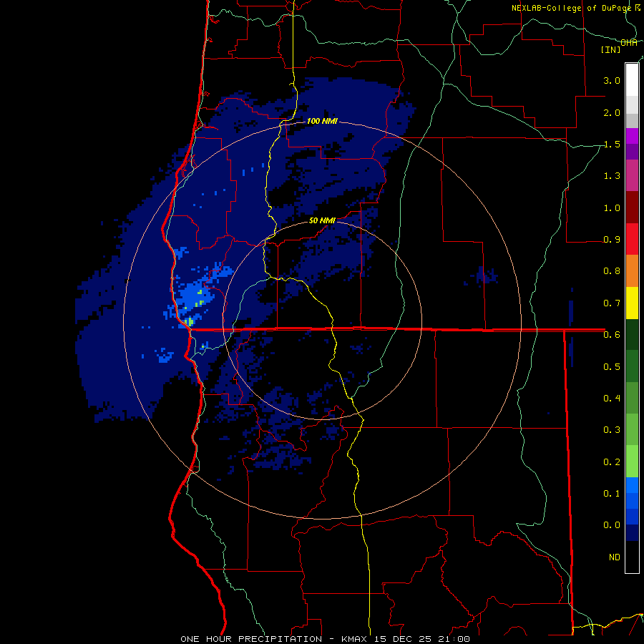Click the [IN] units label
Viewport: 644px width, 644px height.
pyautogui.click(x=611, y=49)
